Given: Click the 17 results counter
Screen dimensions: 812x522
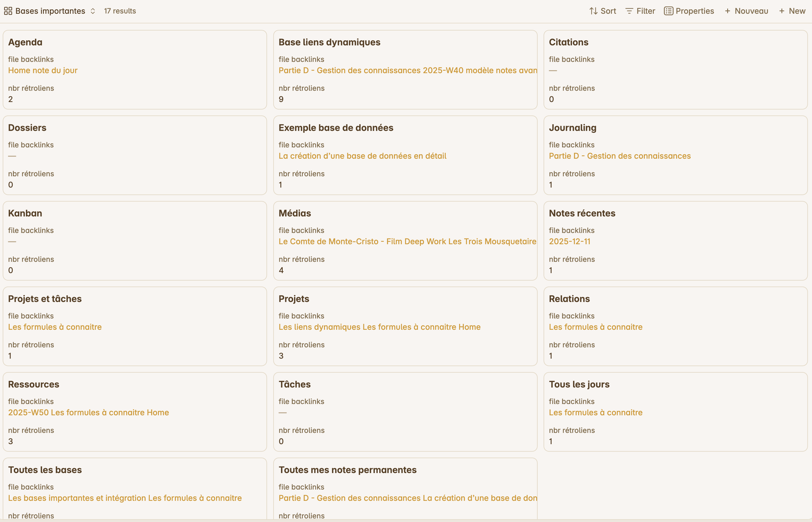Looking at the screenshot, I should (x=120, y=11).
